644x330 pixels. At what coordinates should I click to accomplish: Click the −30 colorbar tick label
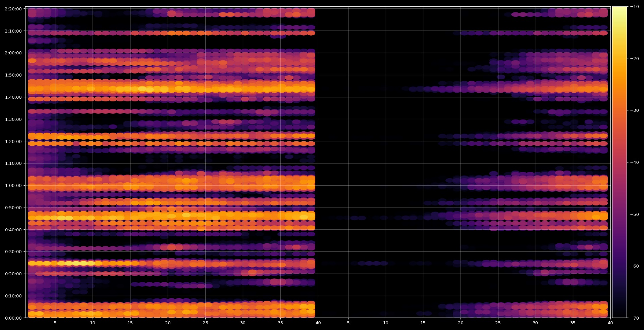tap(634, 110)
